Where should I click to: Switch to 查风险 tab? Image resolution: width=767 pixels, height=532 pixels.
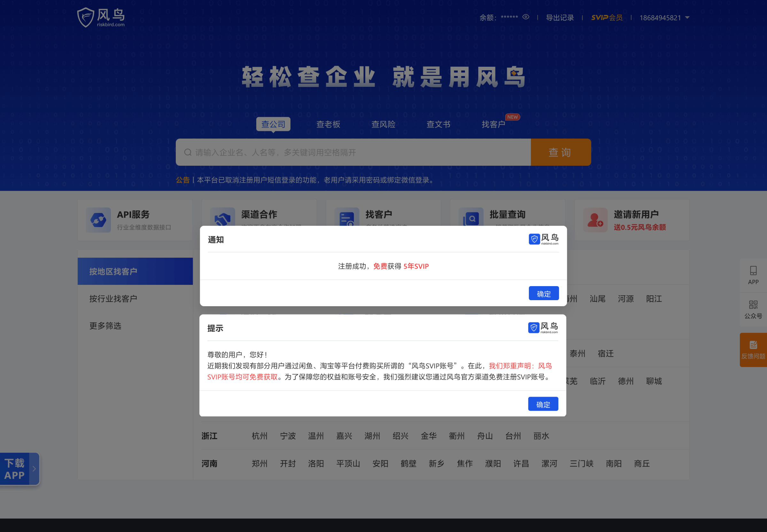tap(383, 124)
